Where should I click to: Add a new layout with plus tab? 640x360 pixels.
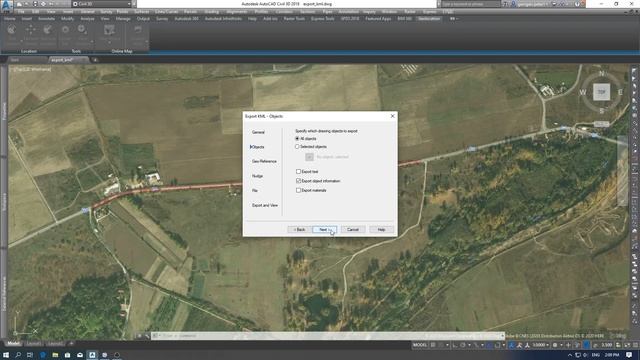[x=71, y=344]
